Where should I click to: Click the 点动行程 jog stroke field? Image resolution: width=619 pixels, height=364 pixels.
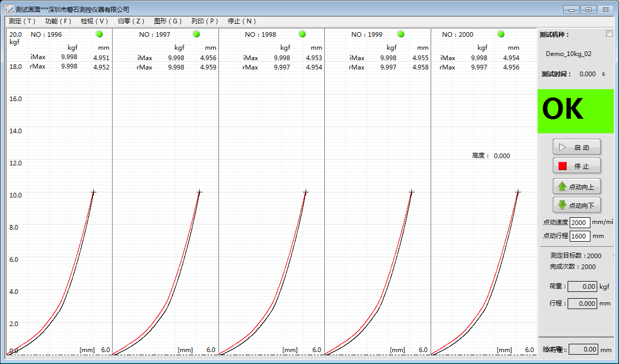tap(580, 236)
